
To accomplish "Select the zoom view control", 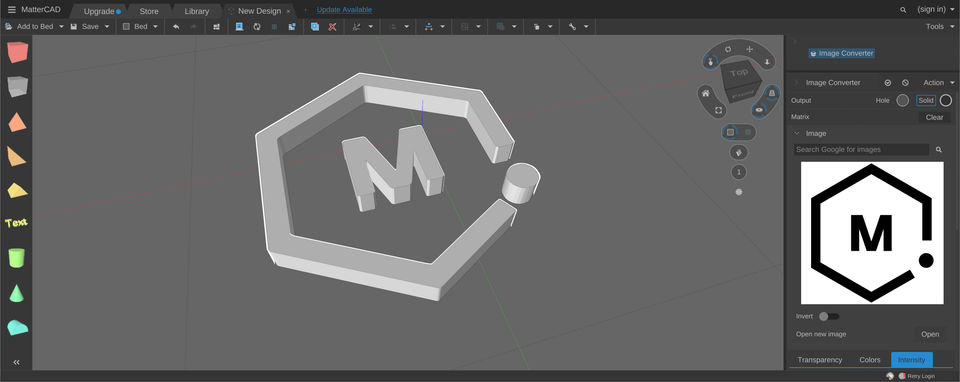I will tap(767, 61).
